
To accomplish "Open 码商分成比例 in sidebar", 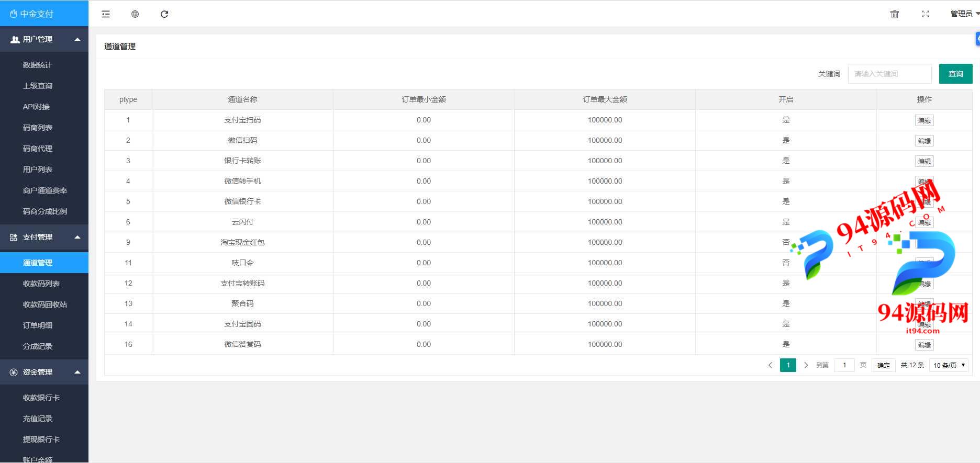I will (x=45, y=211).
